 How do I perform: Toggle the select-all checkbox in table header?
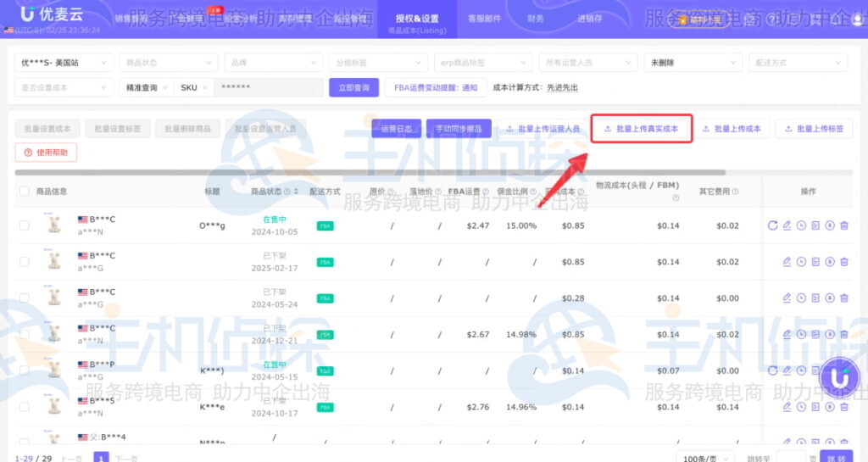pyautogui.click(x=24, y=192)
